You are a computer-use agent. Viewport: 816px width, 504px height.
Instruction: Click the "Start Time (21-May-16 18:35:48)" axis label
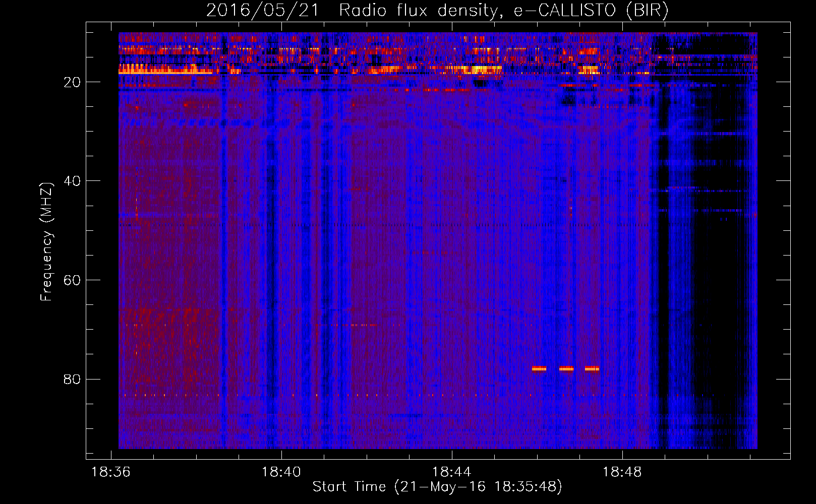pos(437,487)
